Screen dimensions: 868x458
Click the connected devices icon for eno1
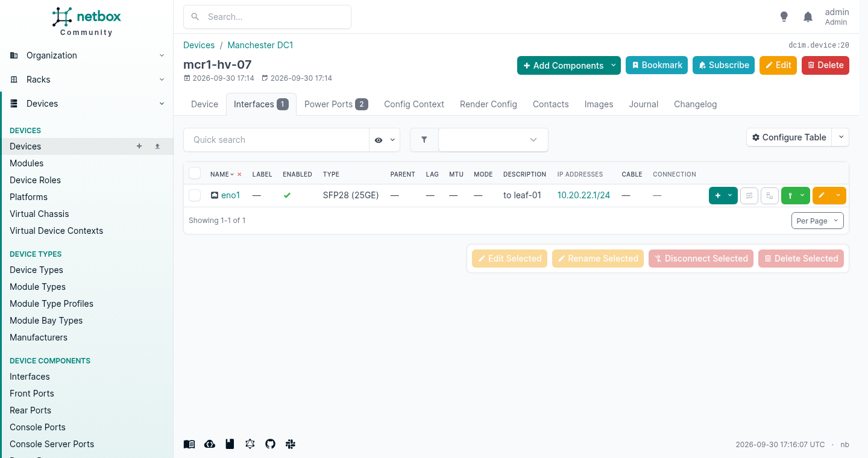click(770, 196)
